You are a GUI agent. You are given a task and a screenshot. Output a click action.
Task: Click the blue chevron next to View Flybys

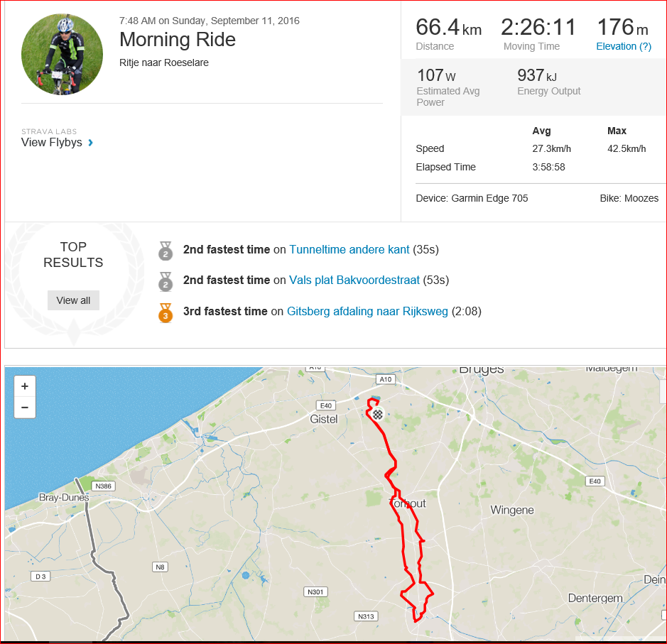coord(90,143)
